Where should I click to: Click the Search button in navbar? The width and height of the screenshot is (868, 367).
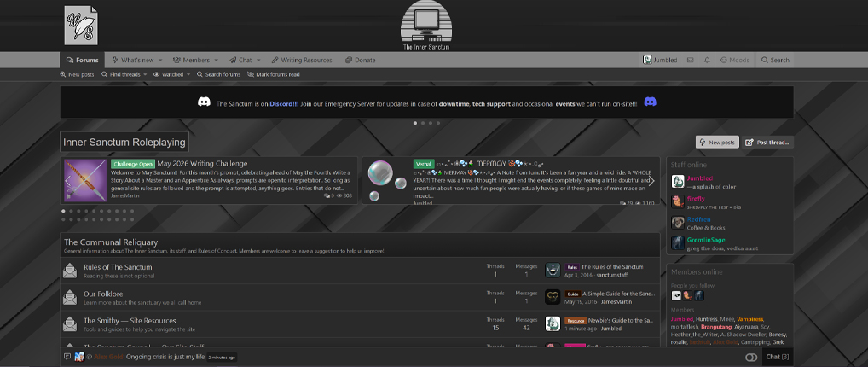775,60
